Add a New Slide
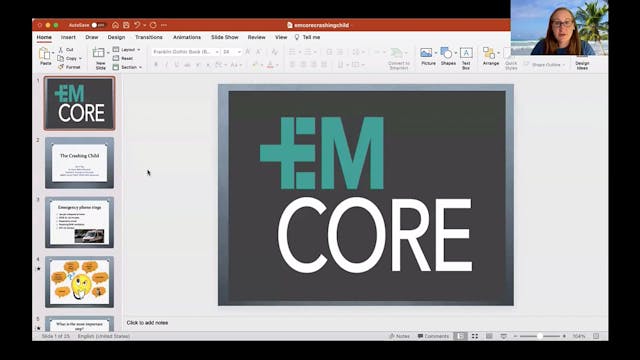 99,53
